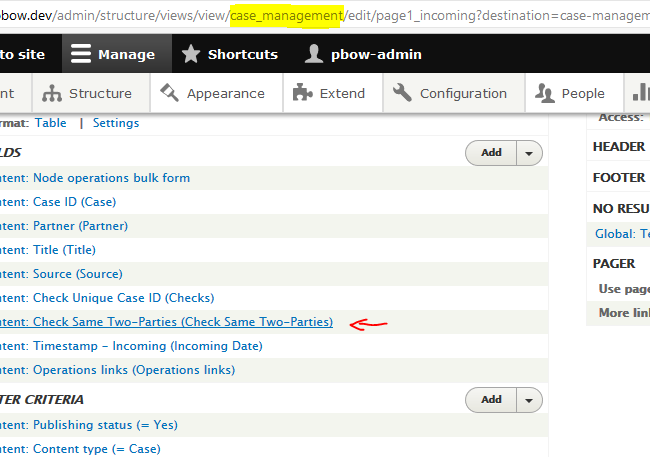Viewport: 650px width, 457px height.
Task: Click the Configuration wrench icon
Action: 402,92
